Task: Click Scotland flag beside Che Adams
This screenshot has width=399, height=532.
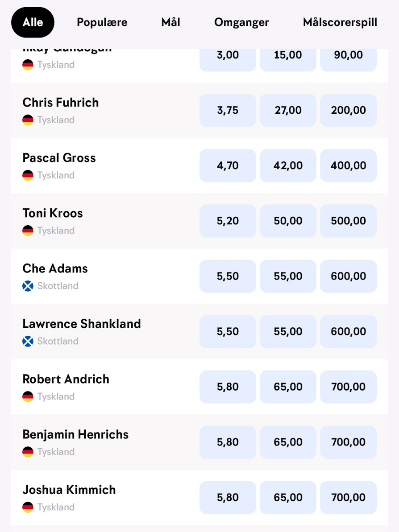Action: click(28, 286)
